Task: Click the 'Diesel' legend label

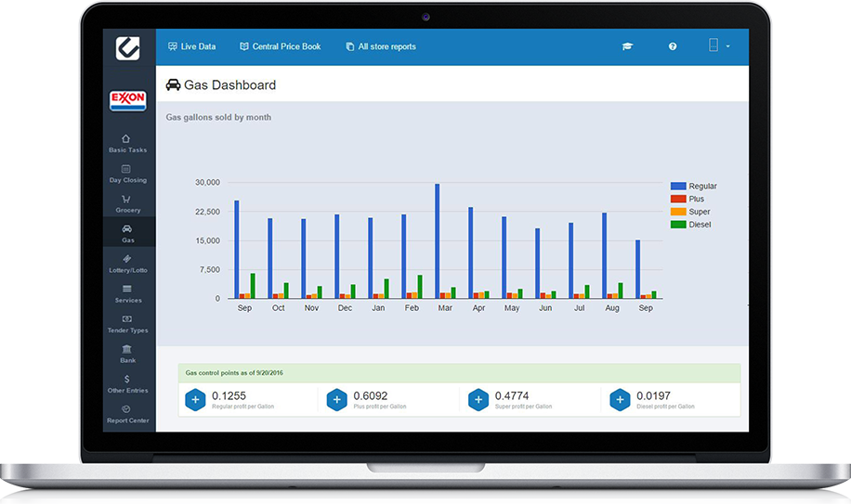Action: click(x=700, y=225)
